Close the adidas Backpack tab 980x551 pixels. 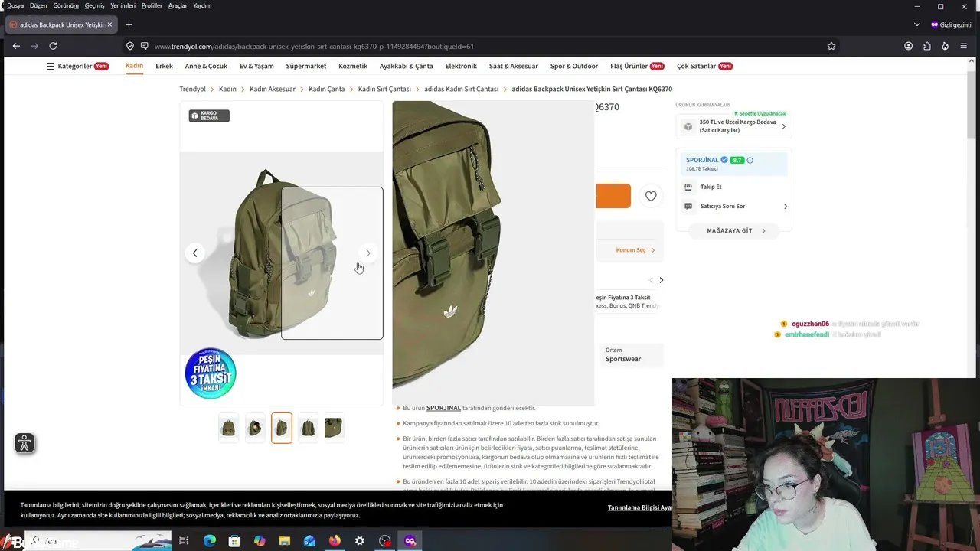(109, 24)
